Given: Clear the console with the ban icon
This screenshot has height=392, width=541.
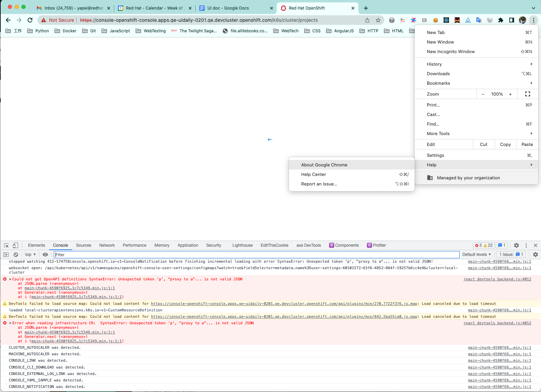Looking at the screenshot, I should [16, 255].
